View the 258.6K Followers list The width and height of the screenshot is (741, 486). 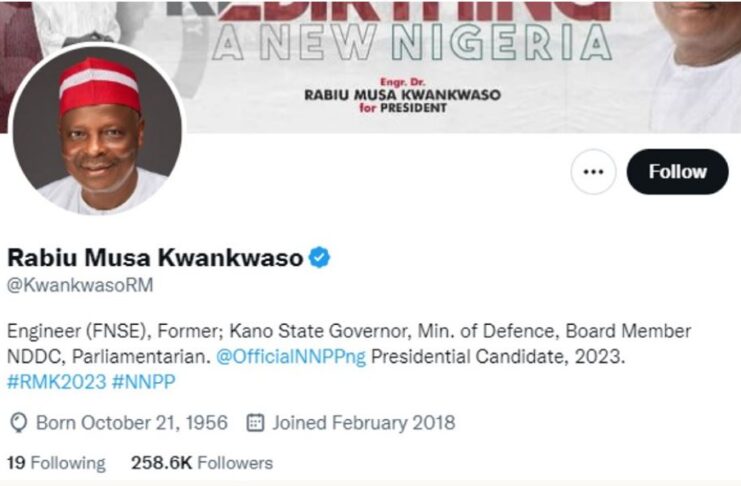coord(202,463)
